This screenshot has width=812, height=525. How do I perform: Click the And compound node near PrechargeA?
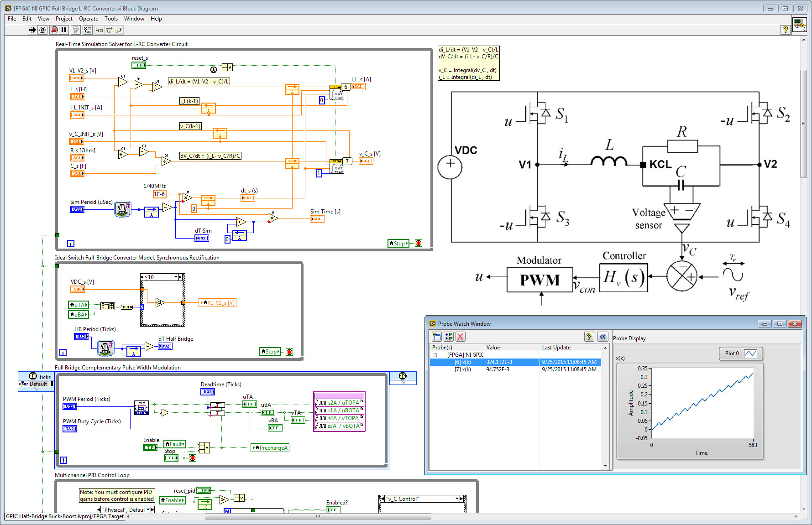(x=204, y=447)
